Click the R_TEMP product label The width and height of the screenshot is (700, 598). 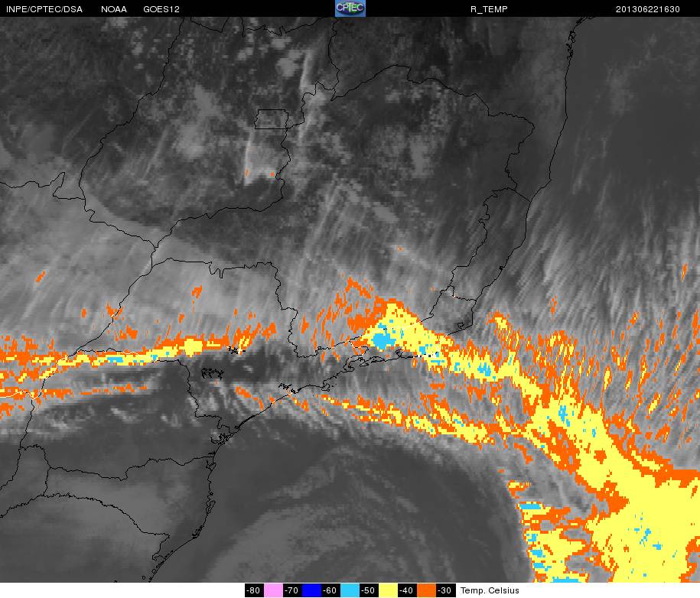coord(489,9)
